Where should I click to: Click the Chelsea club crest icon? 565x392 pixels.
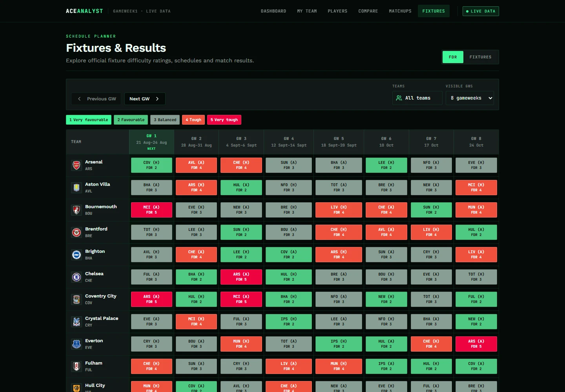[77, 277]
